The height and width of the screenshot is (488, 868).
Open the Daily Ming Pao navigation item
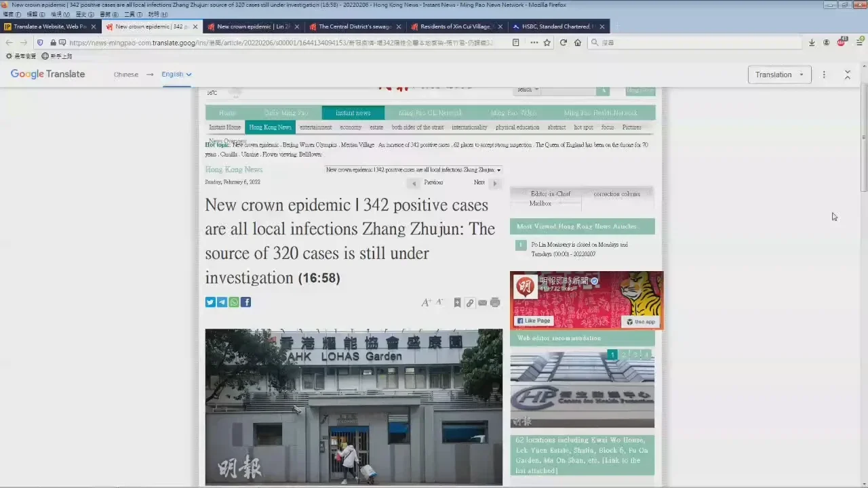coord(285,113)
